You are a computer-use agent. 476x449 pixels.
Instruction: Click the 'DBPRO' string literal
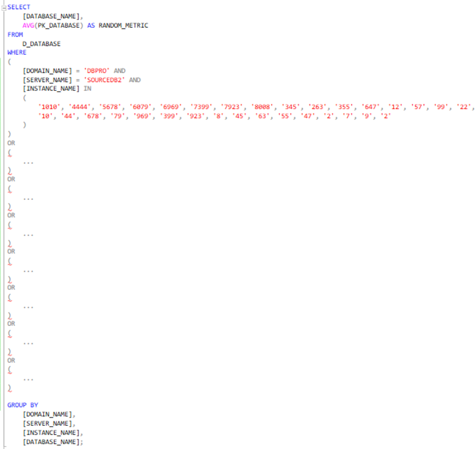(x=97, y=71)
